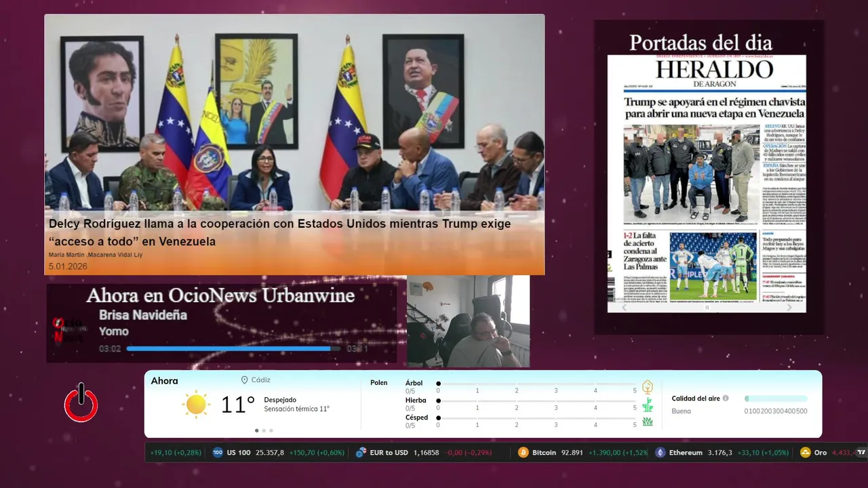Click the "Ahora en OcioNews Urbanwine" title

click(x=220, y=296)
